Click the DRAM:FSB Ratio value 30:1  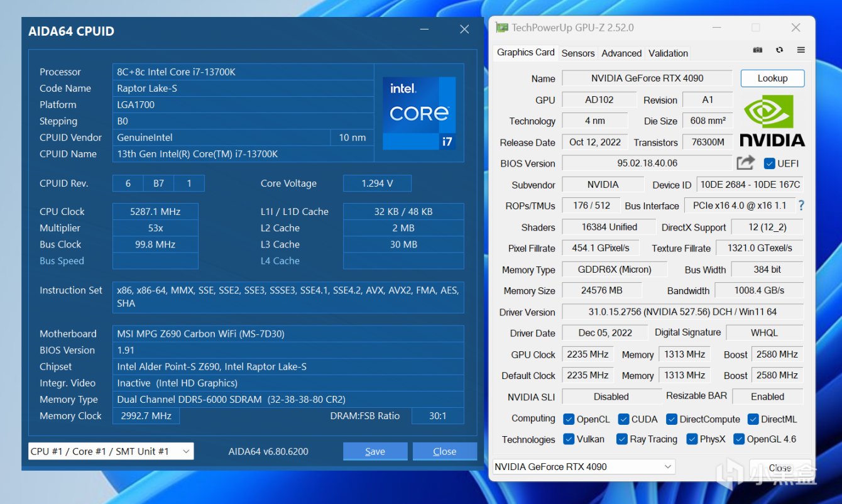click(438, 415)
